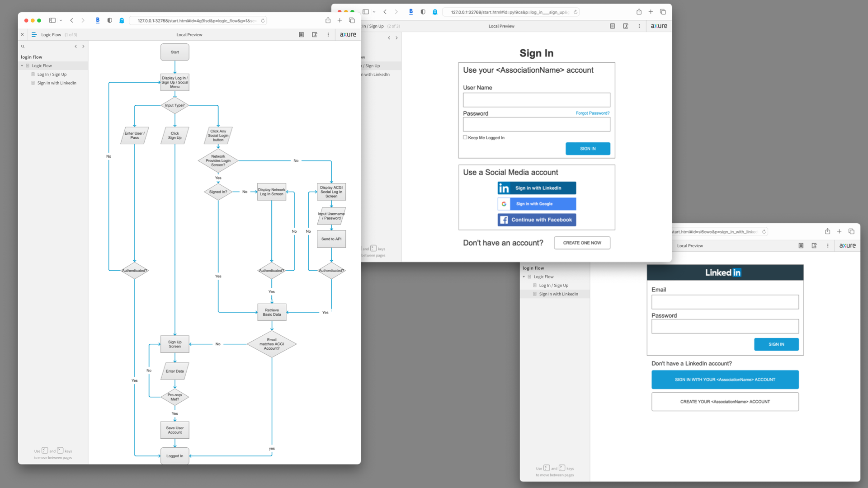This screenshot has height=488, width=868.
Task: Click Sign in with Google button
Action: [537, 204]
